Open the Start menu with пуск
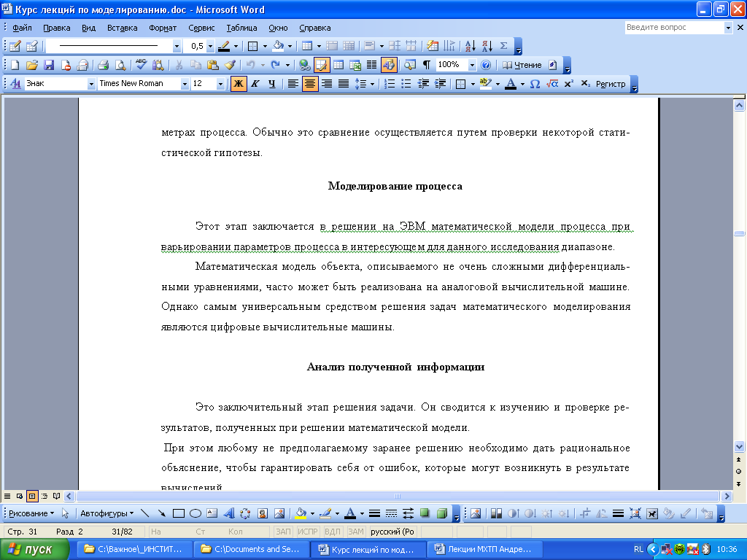Viewport: 747px width, 560px height. (x=34, y=549)
